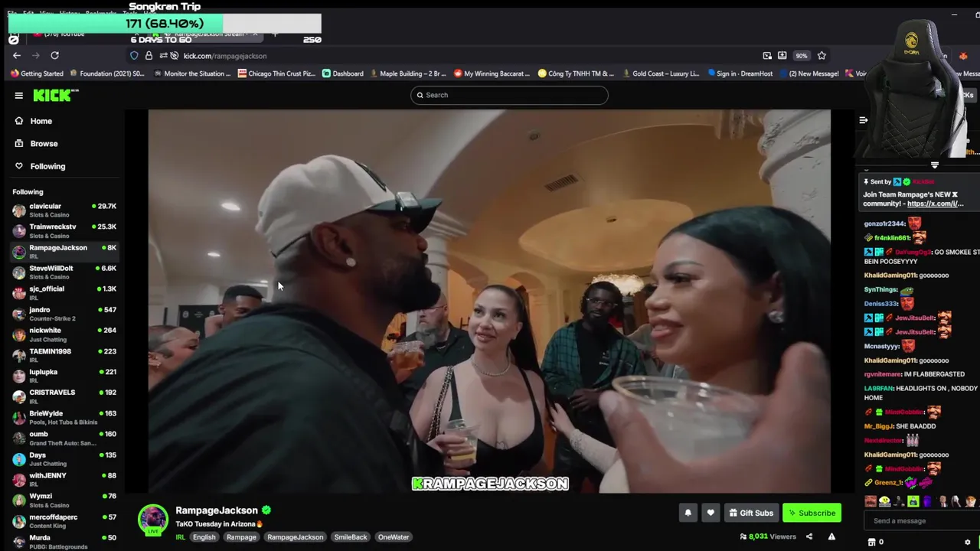The width and height of the screenshot is (980, 551).
Task: Open the pinned https://x.com/i/... link
Action: pyautogui.click(x=935, y=204)
